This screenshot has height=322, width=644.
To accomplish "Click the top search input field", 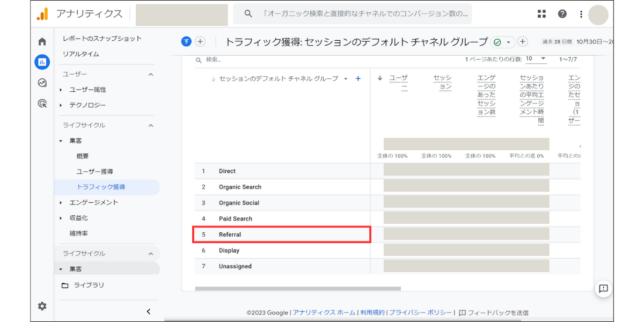I will point(352,14).
